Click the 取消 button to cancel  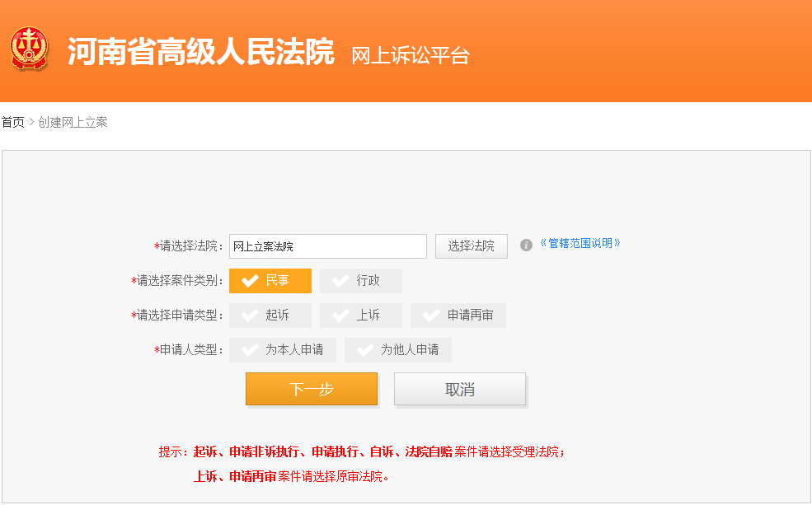click(459, 388)
